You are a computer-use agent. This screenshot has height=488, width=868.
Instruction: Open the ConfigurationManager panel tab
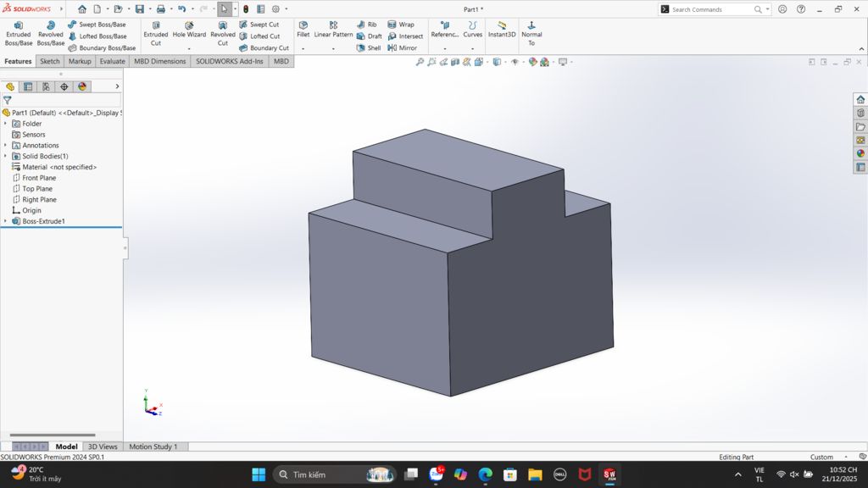[46, 86]
